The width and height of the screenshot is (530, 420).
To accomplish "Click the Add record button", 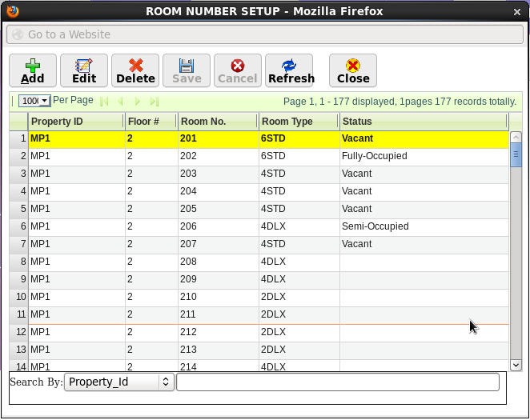I will [x=33, y=70].
